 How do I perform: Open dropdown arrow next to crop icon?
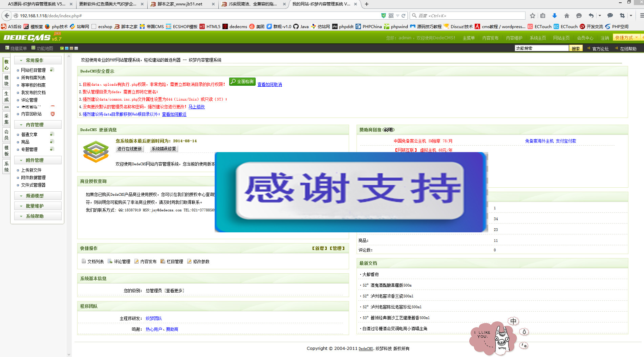(631, 16)
